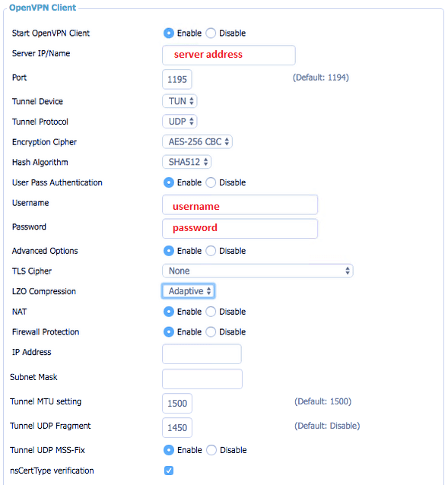The width and height of the screenshot is (448, 485).
Task: Select Enable for User Pass Authentication
Action: tap(169, 182)
